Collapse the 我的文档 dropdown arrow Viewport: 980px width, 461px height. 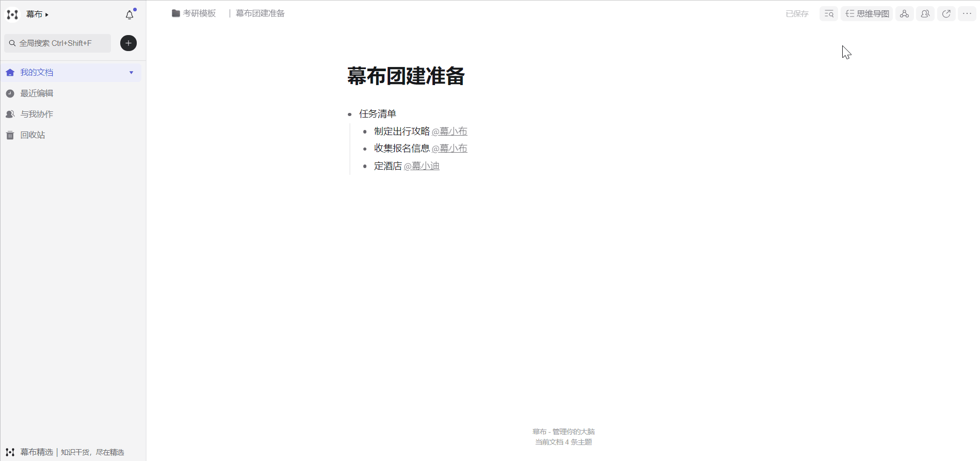point(131,73)
